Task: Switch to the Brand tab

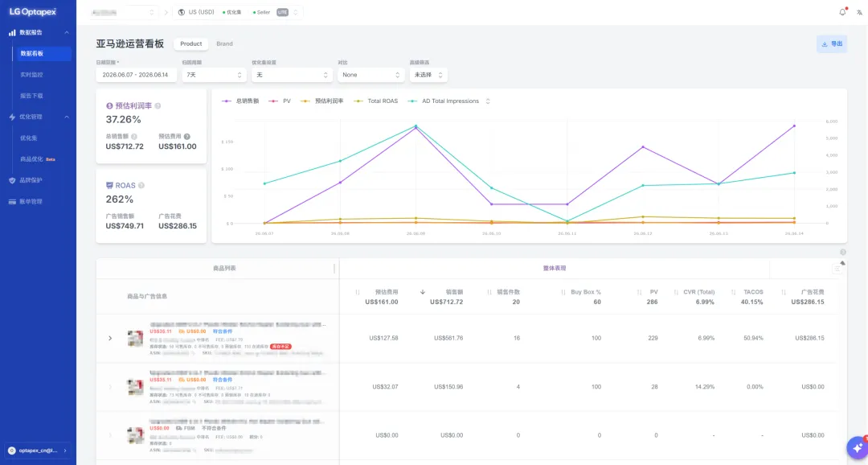Action: 224,43
